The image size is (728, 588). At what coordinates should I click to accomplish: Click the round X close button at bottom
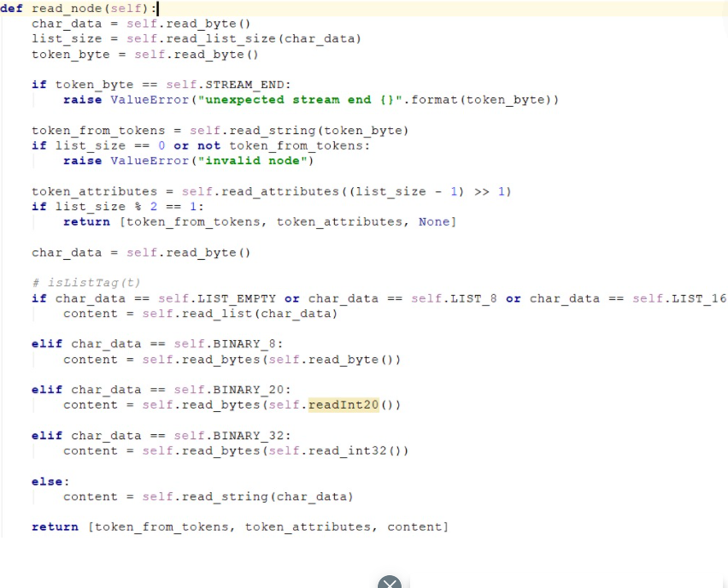pos(389,582)
